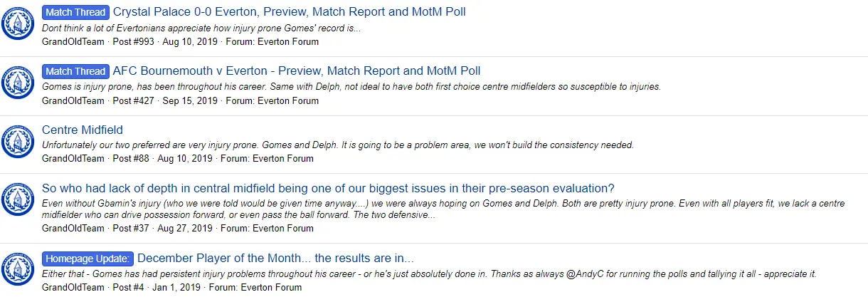Click Match Thread prefix on Crystal Palace result
Viewport: 868px width, 302px height.
pyautogui.click(x=75, y=12)
